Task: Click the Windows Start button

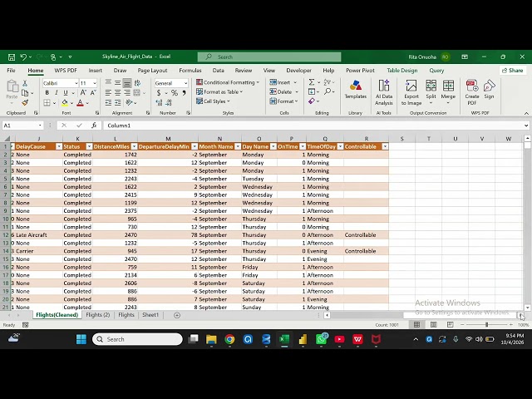Action: (x=81, y=339)
